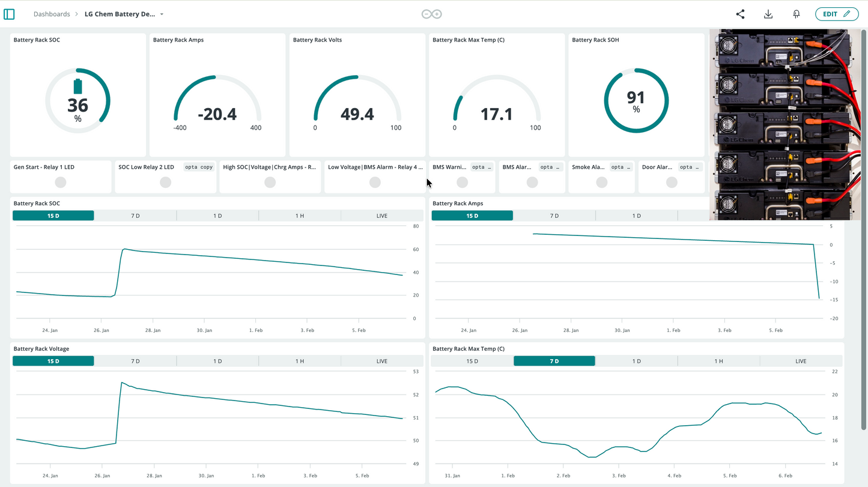Switch to LIVE on Battery Rack Voltage chart
Image resolution: width=868 pixels, height=487 pixels.
[382, 361]
